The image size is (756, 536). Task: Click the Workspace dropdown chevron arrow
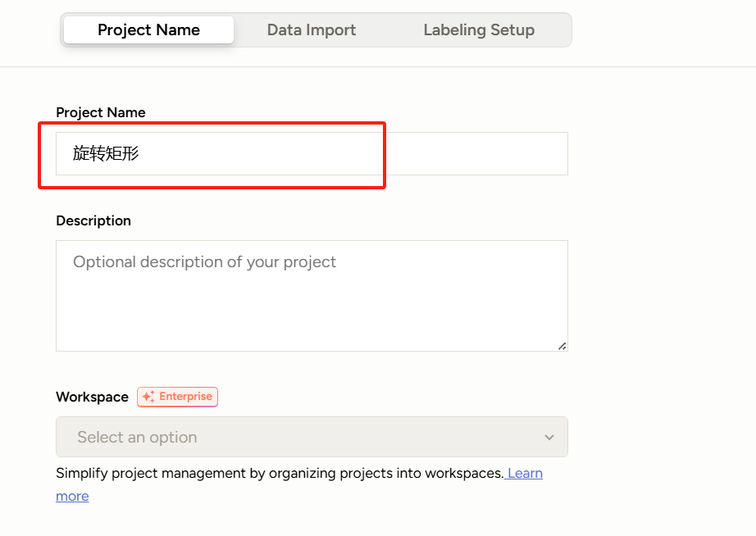point(549,438)
